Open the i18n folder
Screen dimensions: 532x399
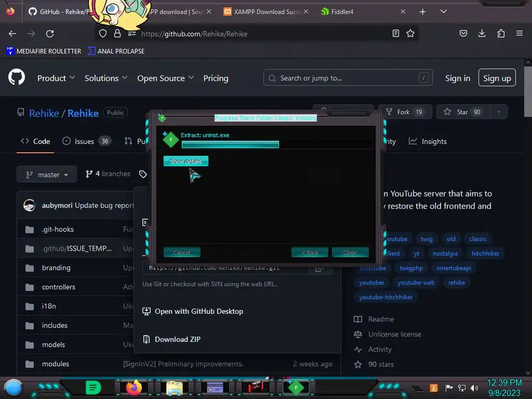coord(49,306)
